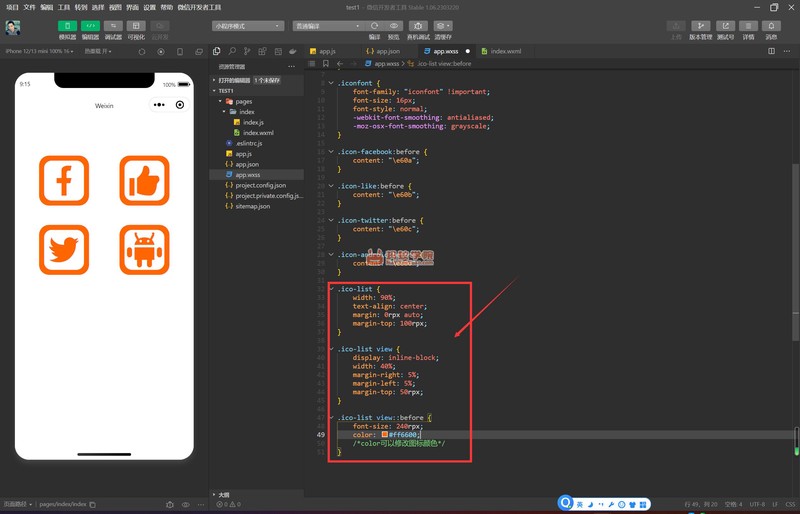Open the 帮助 menu
The width and height of the screenshot is (800, 514).
tap(167, 7)
